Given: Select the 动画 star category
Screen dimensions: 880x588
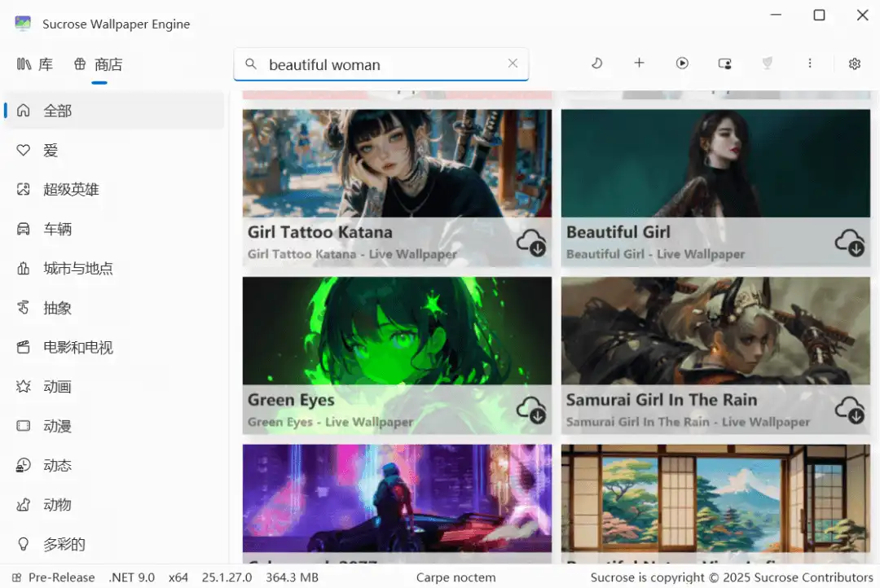Looking at the screenshot, I should [x=114, y=387].
